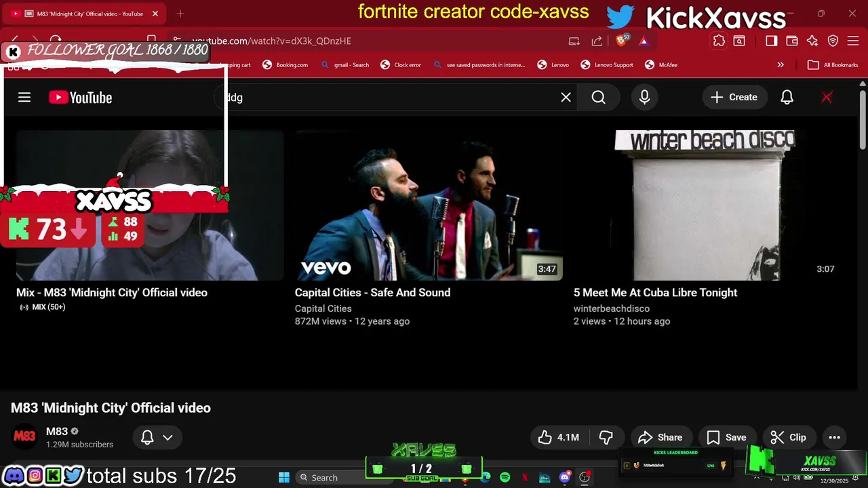Screen dimensions: 868x488
Task: Open YouTube notifications bell
Action: click(x=787, y=98)
